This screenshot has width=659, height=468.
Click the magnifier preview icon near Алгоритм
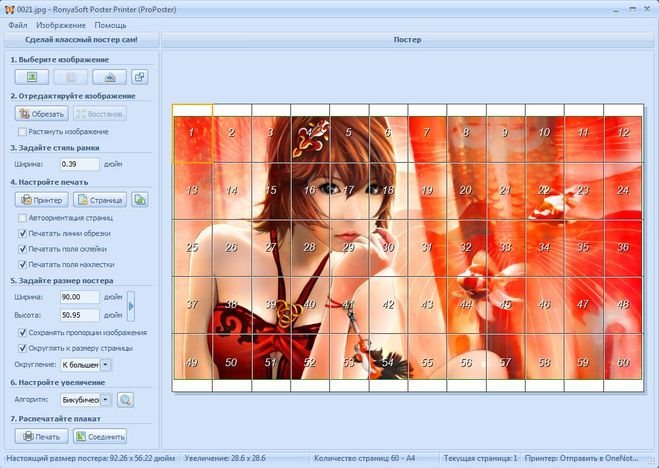pyautogui.click(x=125, y=399)
